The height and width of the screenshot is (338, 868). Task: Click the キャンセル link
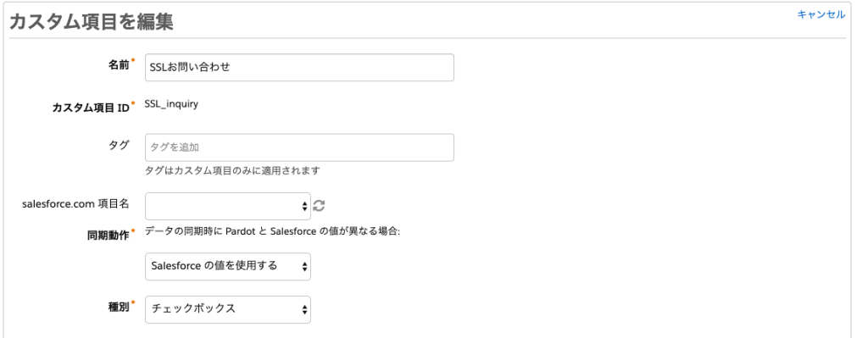coord(821,14)
